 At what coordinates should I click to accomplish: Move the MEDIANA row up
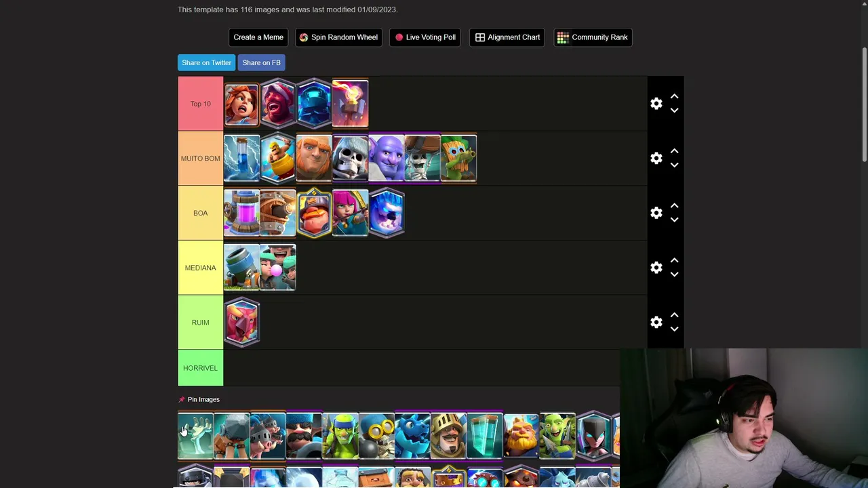[674, 261]
